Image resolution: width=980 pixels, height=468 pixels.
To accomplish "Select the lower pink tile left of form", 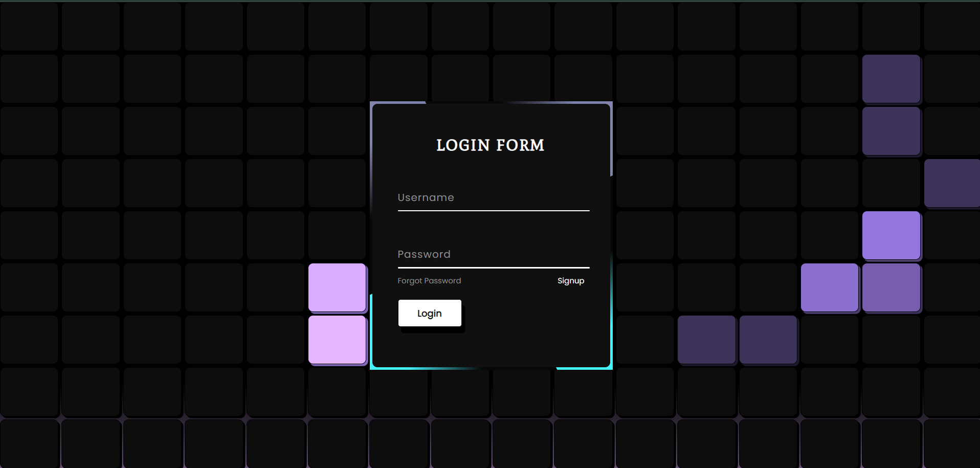I will pyautogui.click(x=337, y=339).
